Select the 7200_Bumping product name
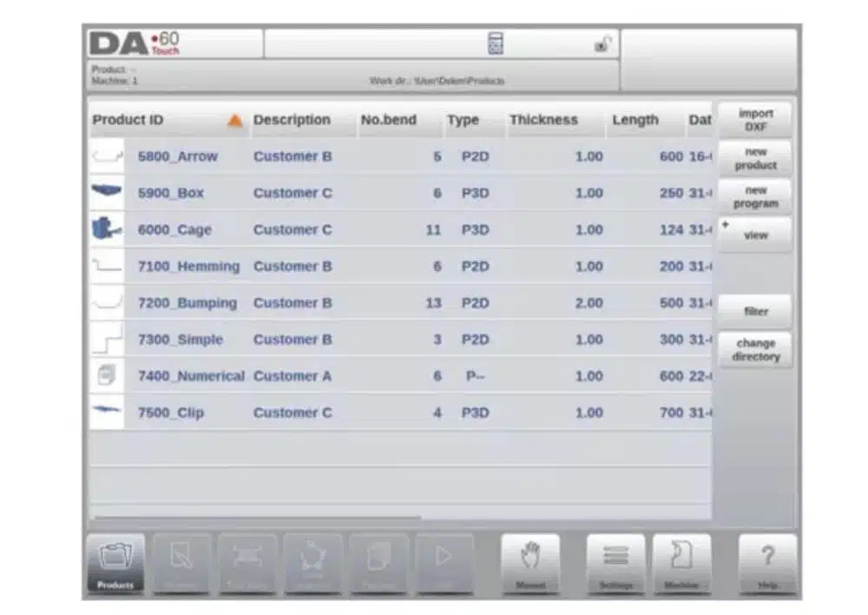Viewport: 868px width, 615px height. [x=187, y=303]
